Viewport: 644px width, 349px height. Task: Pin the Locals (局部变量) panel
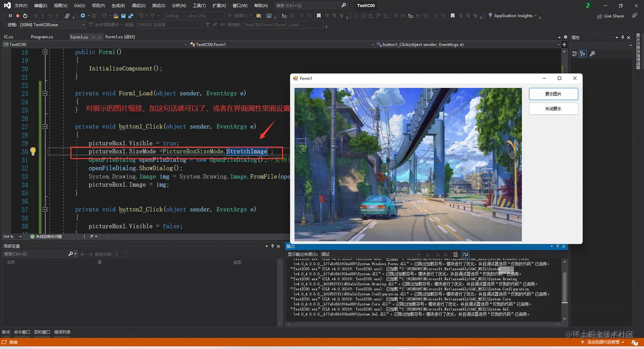pos(273,246)
